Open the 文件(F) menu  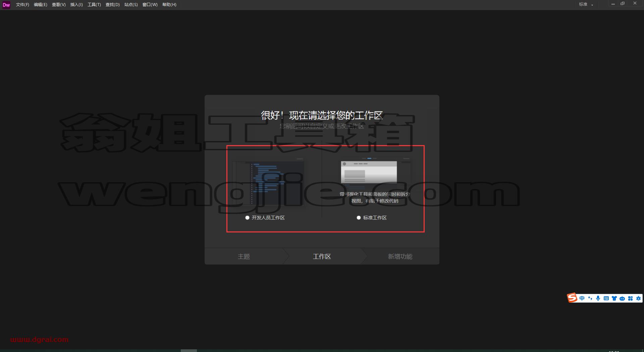[x=22, y=5]
